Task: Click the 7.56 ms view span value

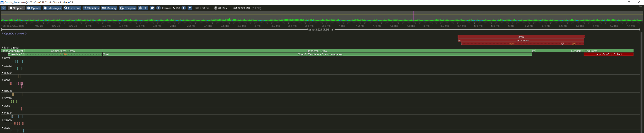Action: [204, 8]
